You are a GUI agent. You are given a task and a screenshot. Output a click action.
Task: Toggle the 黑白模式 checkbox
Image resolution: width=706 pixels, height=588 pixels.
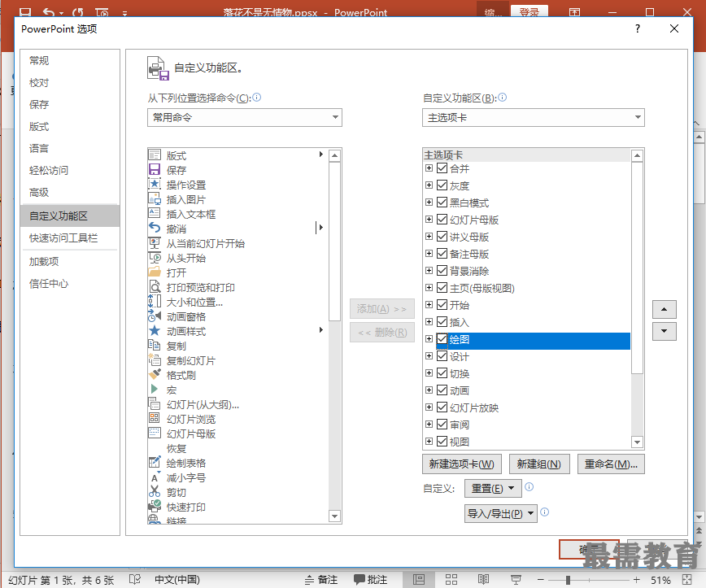[x=442, y=203]
